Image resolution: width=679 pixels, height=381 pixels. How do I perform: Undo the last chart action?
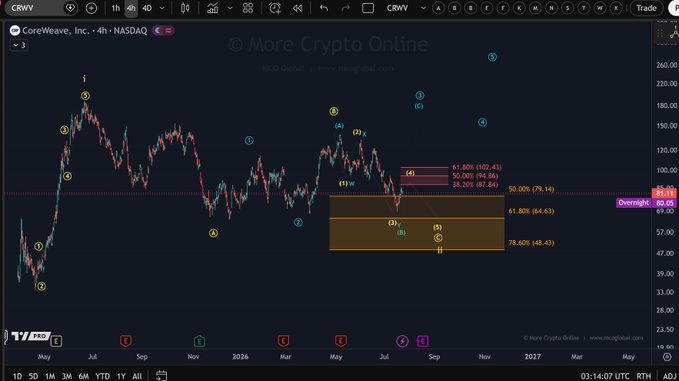(323, 8)
